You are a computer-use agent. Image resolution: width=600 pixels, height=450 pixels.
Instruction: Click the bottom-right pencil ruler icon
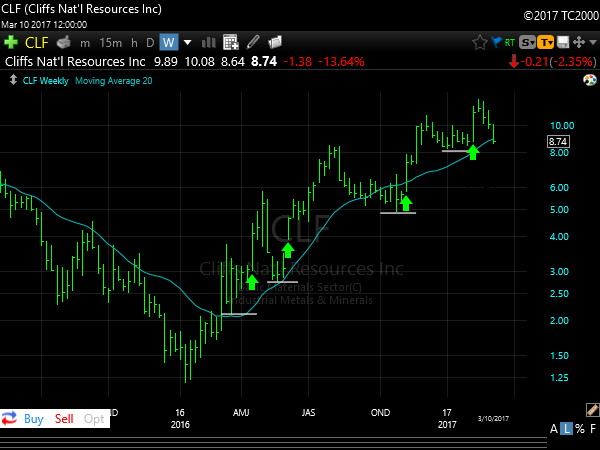[592, 410]
